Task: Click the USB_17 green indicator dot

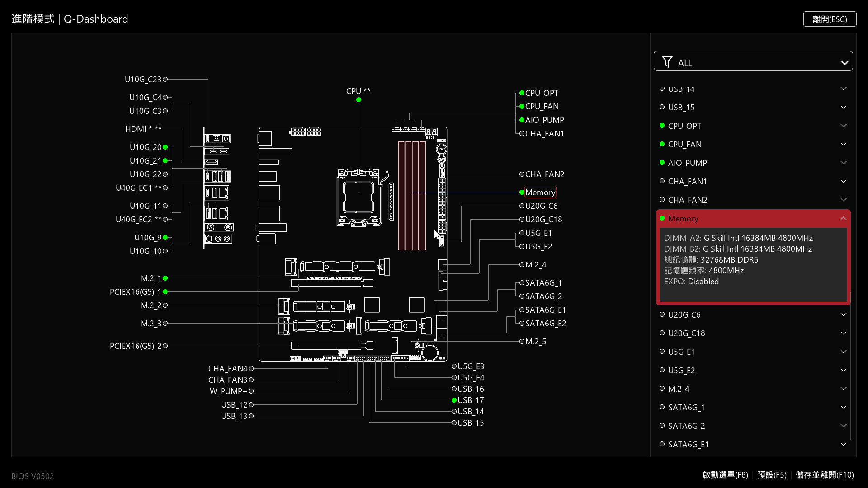Action: (x=454, y=400)
